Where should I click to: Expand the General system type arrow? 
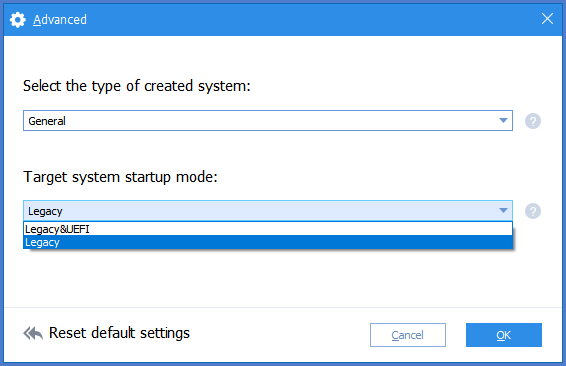tap(503, 121)
